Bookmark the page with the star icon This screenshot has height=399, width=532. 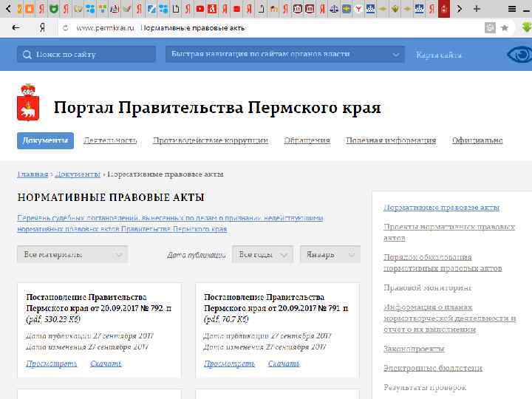tap(505, 28)
